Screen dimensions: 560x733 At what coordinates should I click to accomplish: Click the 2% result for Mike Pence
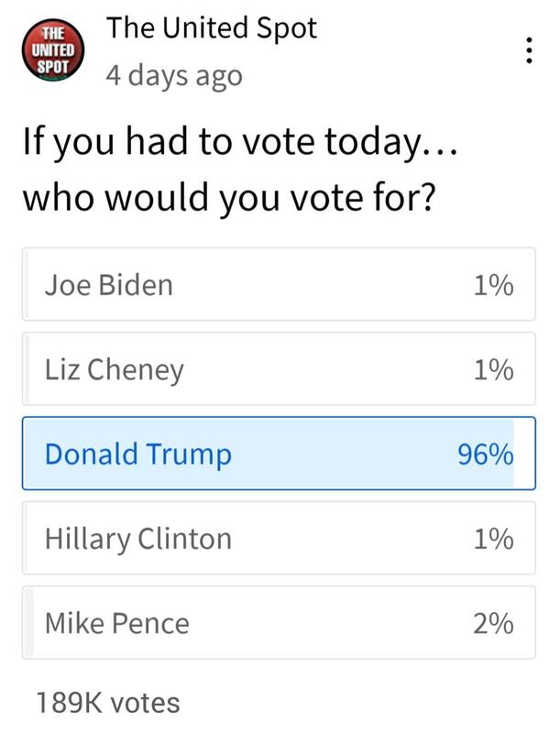point(493,624)
